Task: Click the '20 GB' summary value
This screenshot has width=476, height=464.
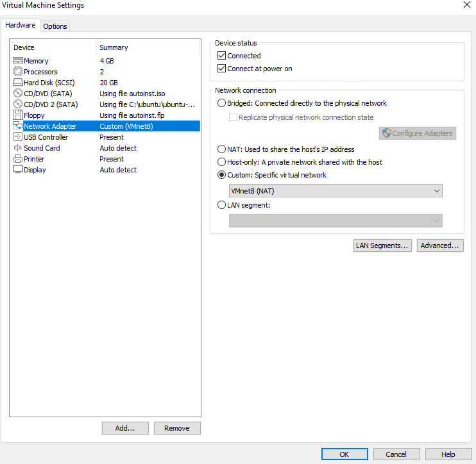Action: (x=108, y=83)
